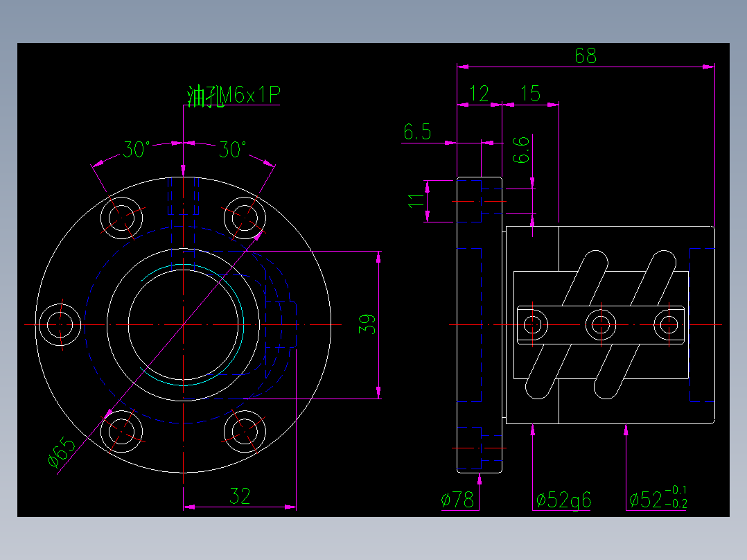Click the right screw hole on retainer plate

(x=669, y=324)
